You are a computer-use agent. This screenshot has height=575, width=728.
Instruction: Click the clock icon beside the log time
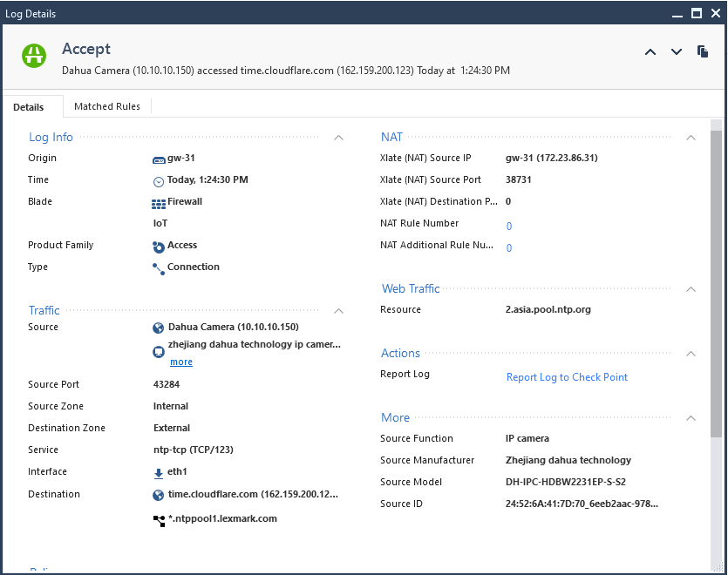coord(159,179)
